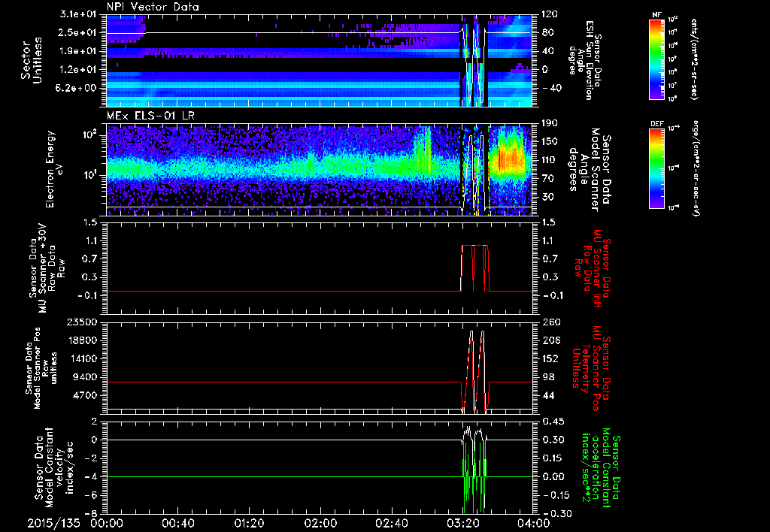Select the 'ESH Sun Elevation Angle' axis title
Screen dimensions: 770x532
[585, 60]
